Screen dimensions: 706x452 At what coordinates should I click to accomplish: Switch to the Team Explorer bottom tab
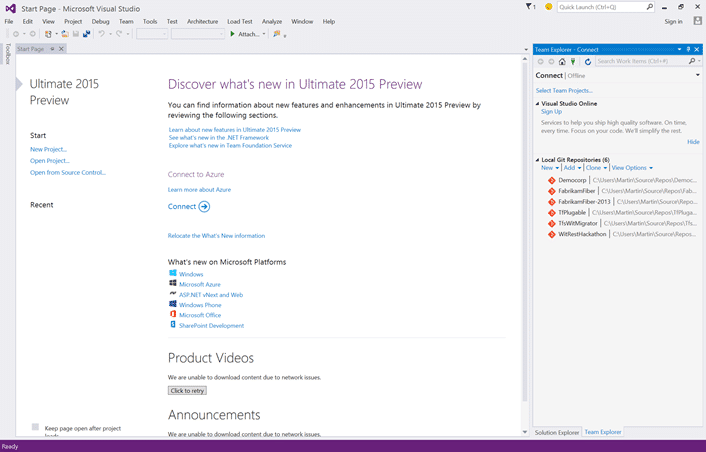point(603,432)
